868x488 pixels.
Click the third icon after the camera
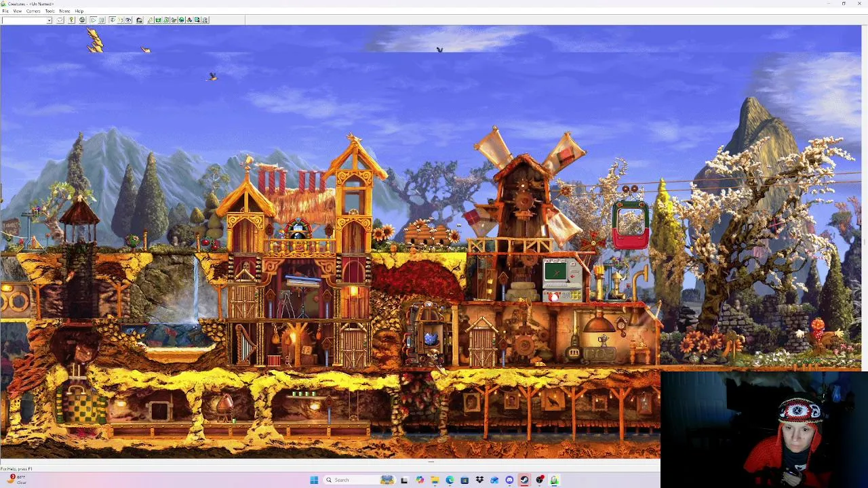point(166,20)
